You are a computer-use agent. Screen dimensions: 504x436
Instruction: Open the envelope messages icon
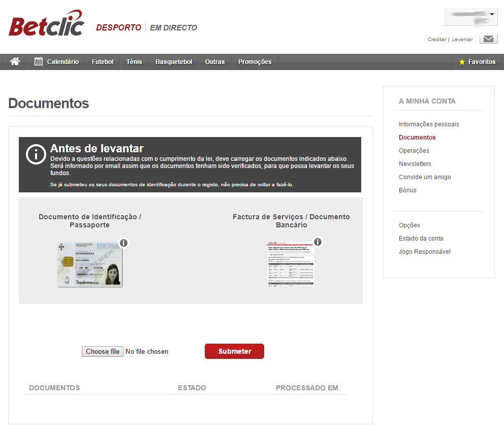(488, 39)
